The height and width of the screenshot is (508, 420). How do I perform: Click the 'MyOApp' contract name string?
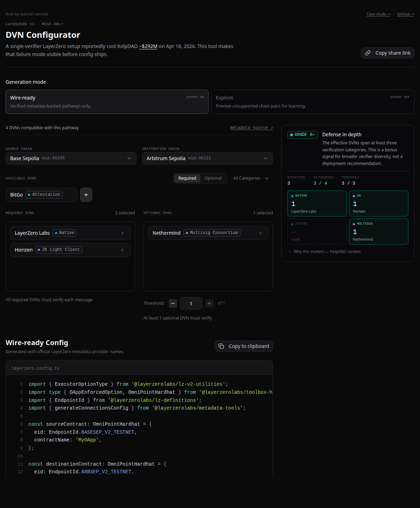87,440
